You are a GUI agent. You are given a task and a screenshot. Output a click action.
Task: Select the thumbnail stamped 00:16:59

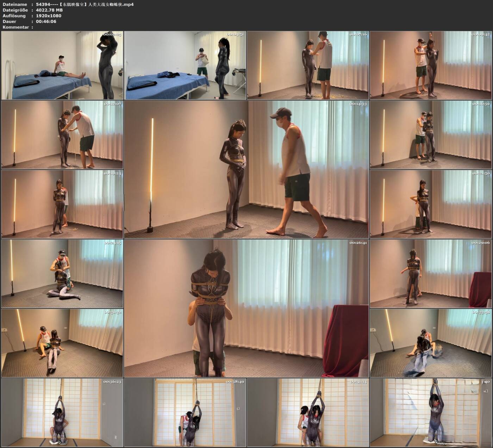[x=431, y=135]
